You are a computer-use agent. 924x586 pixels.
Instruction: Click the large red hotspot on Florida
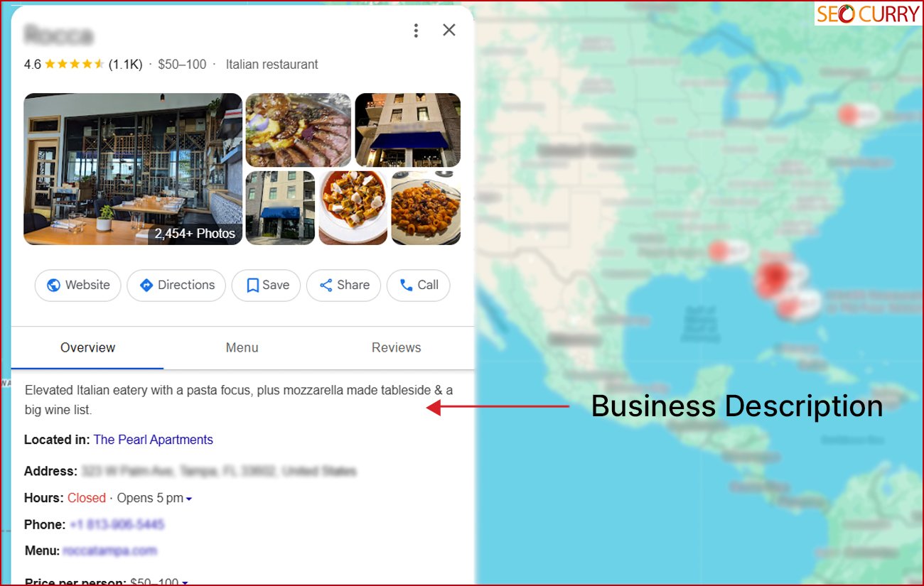click(x=773, y=277)
